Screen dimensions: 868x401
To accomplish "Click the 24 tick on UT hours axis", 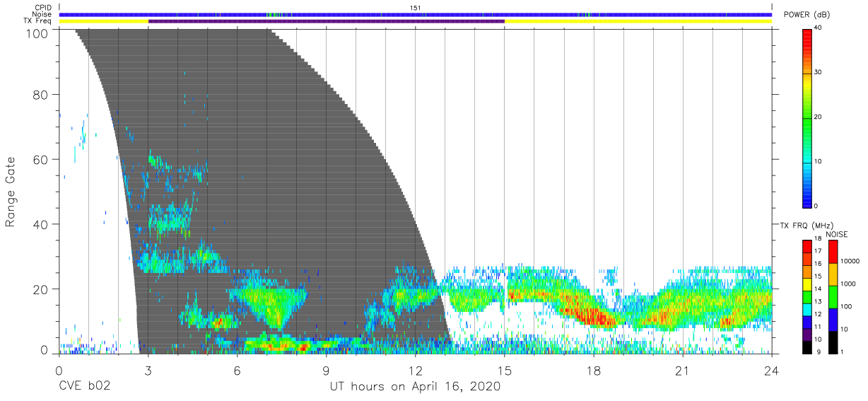I will click(772, 370).
